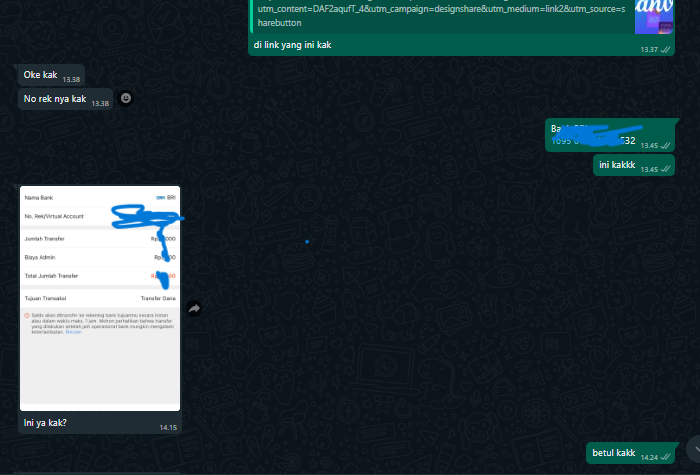
Task: Click the "ini kakkk" message
Action: pyautogui.click(x=633, y=165)
